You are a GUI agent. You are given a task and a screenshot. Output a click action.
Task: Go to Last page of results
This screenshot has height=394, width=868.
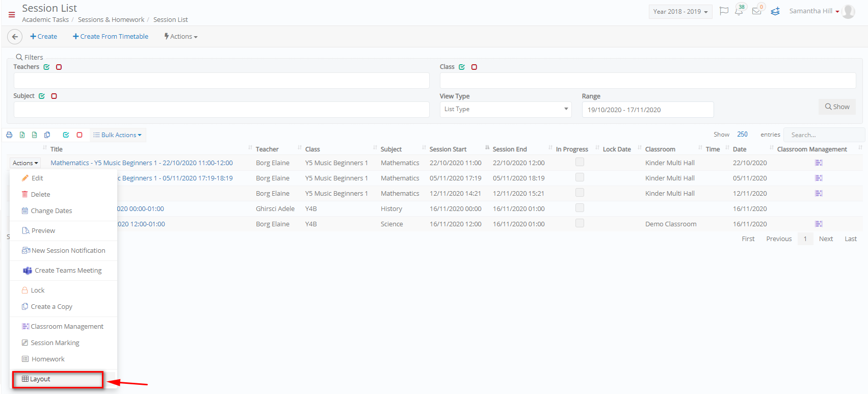click(851, 239)
